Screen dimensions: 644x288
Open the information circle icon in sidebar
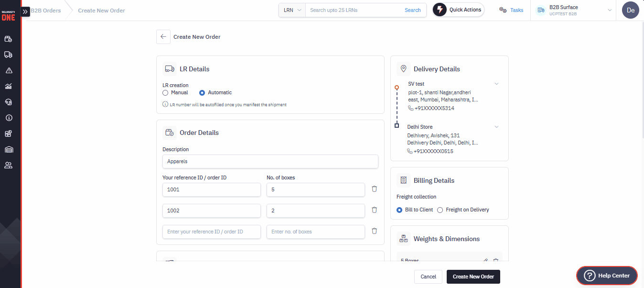8,118
